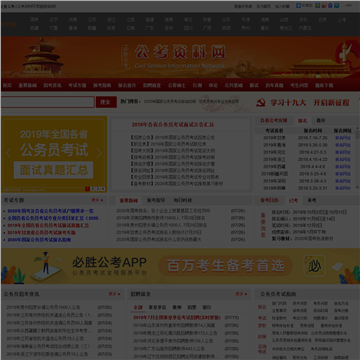Click the party emblem hammer-and-sickle icon
Viewport: 360px width, 360px height.
pyautogui.click(x=261, y=103)
